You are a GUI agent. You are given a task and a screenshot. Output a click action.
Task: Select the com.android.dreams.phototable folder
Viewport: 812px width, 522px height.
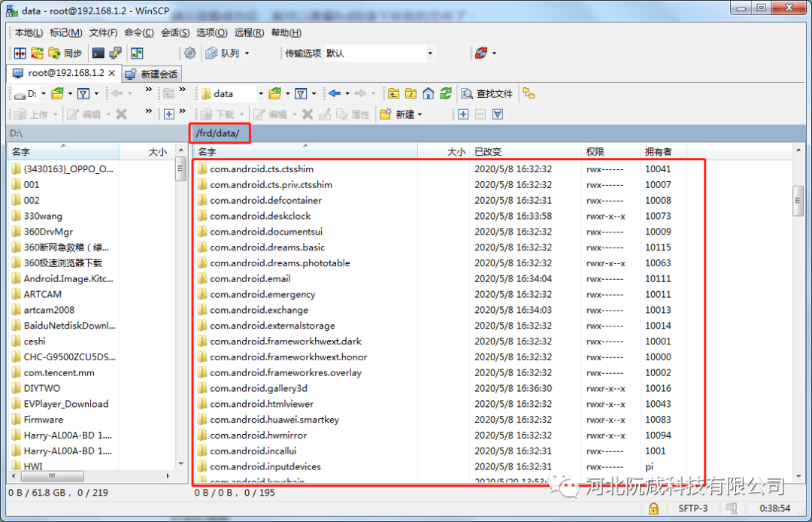280,263
